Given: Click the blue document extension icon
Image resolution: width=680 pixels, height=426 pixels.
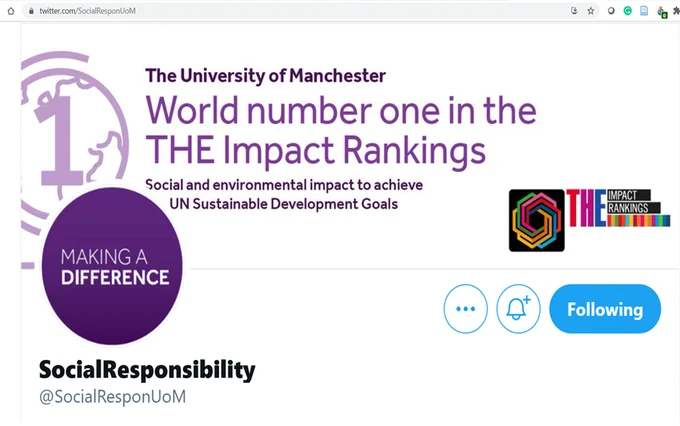Looking at the screenshot, I should pos(644,11).
